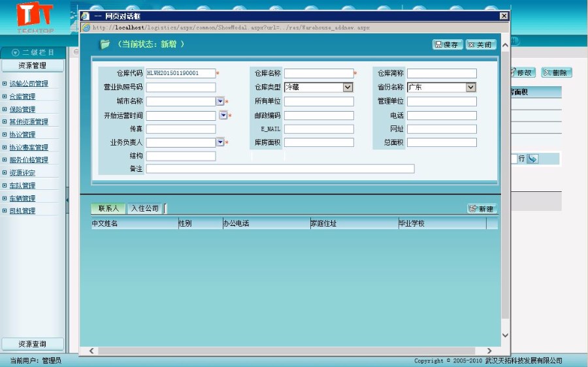The height and width of the screenshot is (367, 588).
Task: Click the horizontal scrollbar left arrow
Action: click(91, 351)
